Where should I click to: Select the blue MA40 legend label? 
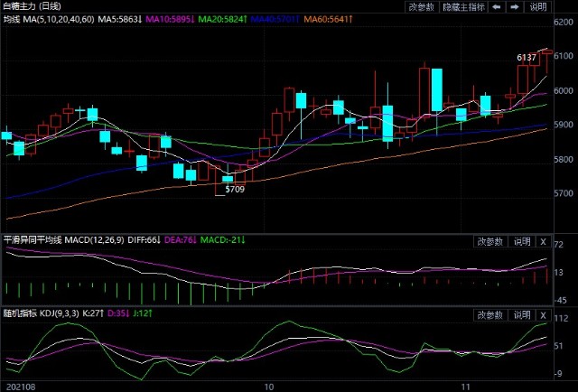(273, 19)
